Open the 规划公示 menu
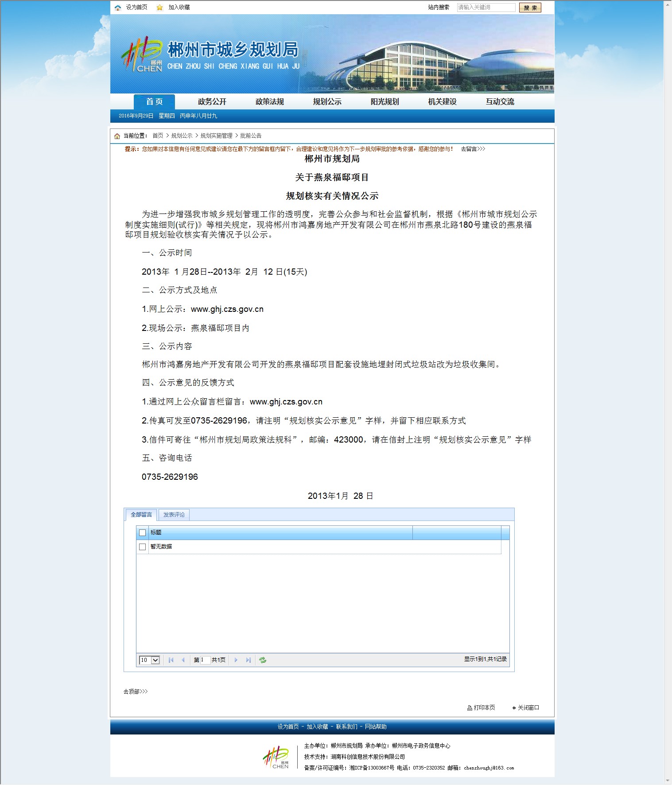Screen dimensions: 672x785 (327, 102)
